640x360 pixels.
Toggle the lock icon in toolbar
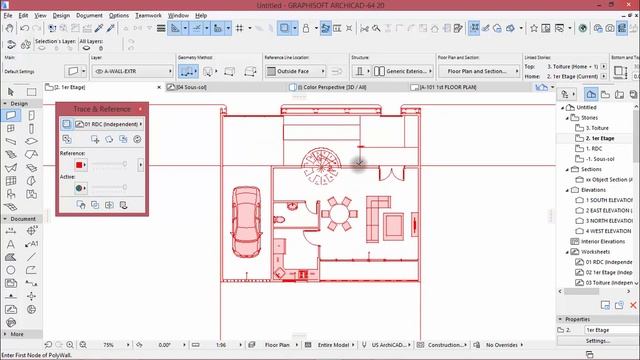point(306,28)
